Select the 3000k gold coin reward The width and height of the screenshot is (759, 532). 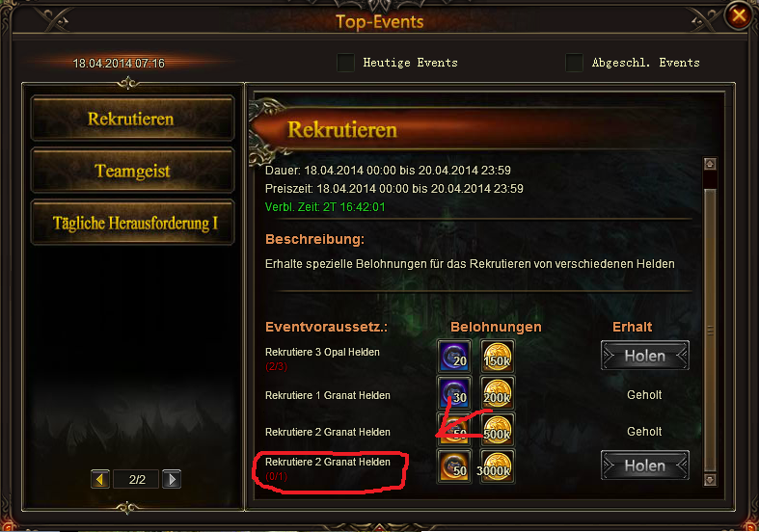click(x=497, y=466)
